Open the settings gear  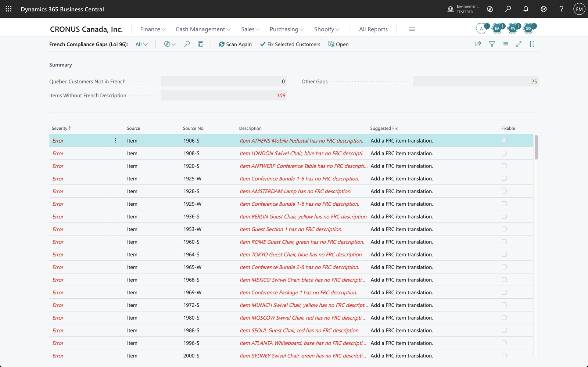click(544, 9)
